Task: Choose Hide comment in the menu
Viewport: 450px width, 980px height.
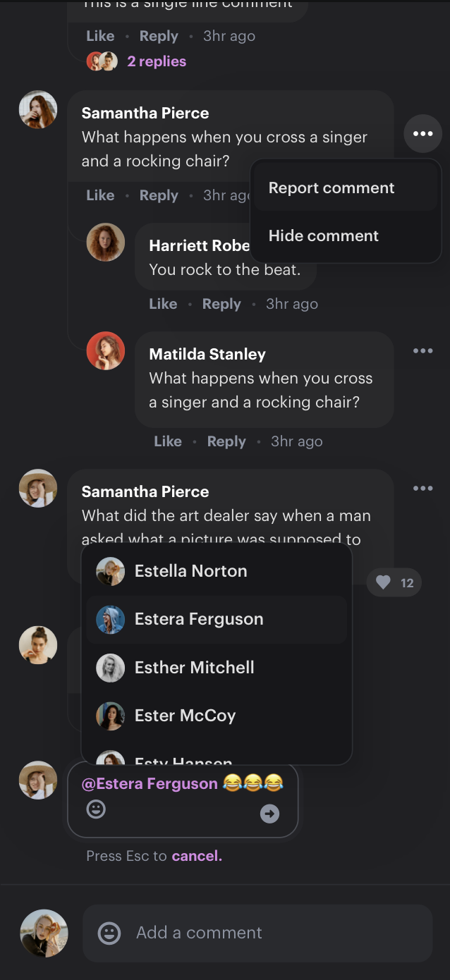Action: (324, 236)
